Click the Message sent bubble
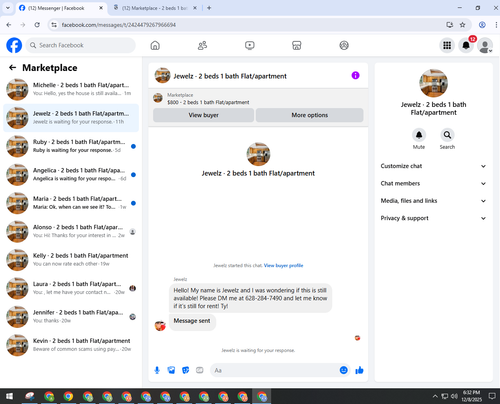 192,321
